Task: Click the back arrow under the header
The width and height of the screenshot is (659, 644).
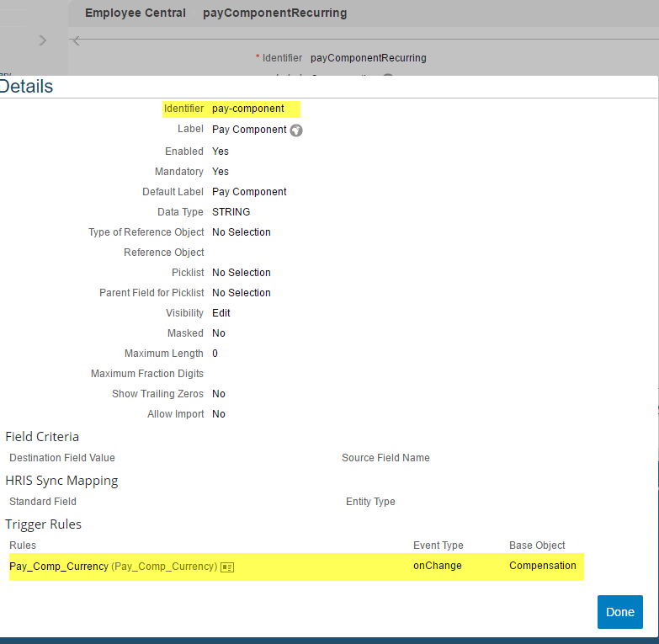Action: point(76,40)
